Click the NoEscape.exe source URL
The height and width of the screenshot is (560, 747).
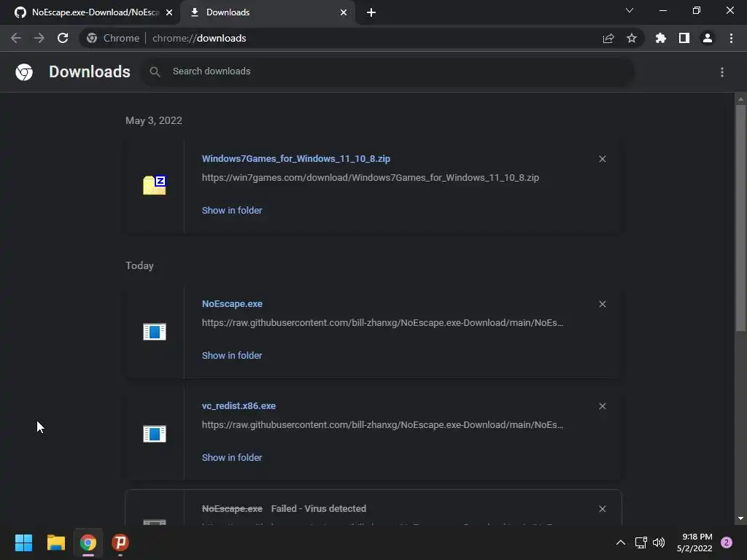tap(382, 323)
